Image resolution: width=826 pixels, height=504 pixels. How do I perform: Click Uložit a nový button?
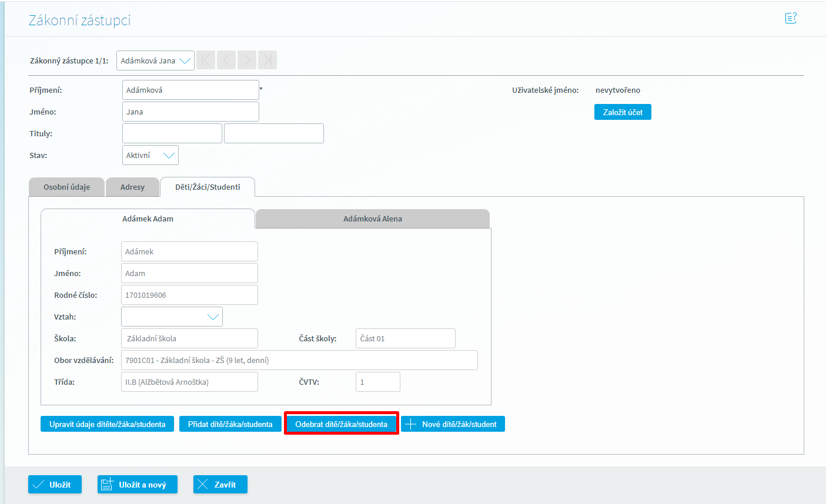pos(137,485)
